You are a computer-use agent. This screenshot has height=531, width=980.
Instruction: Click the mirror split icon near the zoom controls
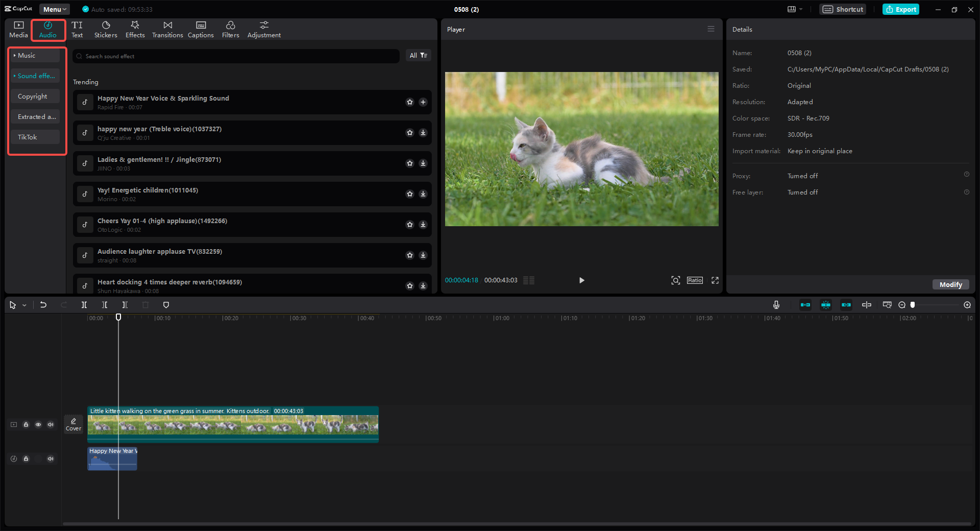[866, 305]
